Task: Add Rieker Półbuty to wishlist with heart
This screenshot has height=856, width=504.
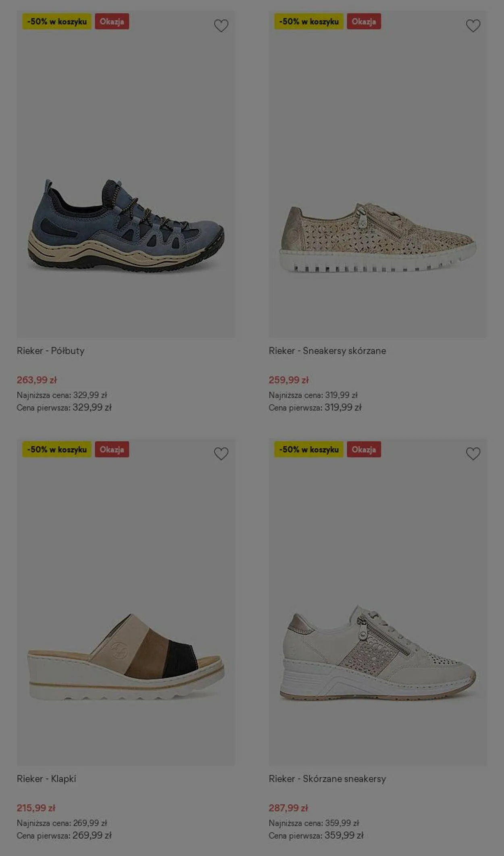Action: coord(221,26)
